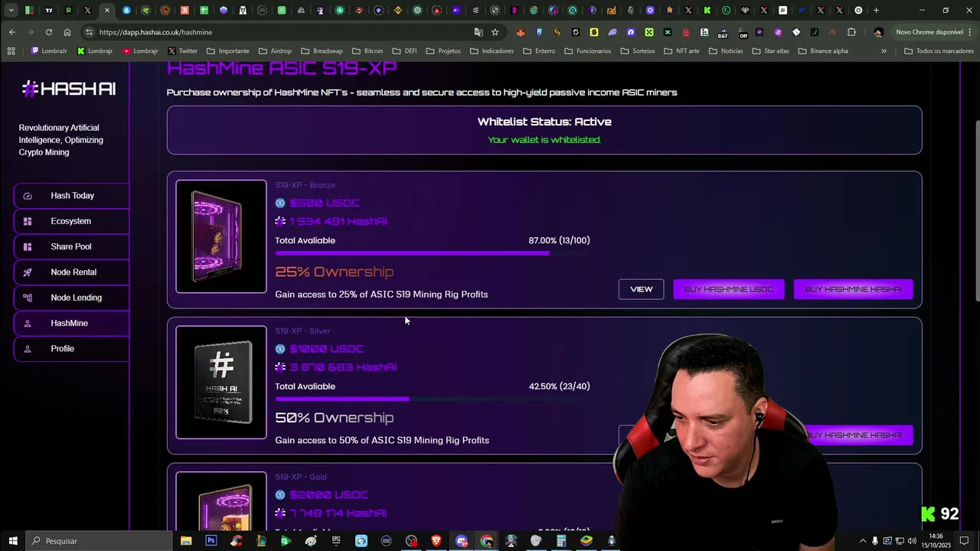Open Silver NFT thumbnail image
Image resolution: width=980 pixels, height=551 pixels.
(221, 383)
